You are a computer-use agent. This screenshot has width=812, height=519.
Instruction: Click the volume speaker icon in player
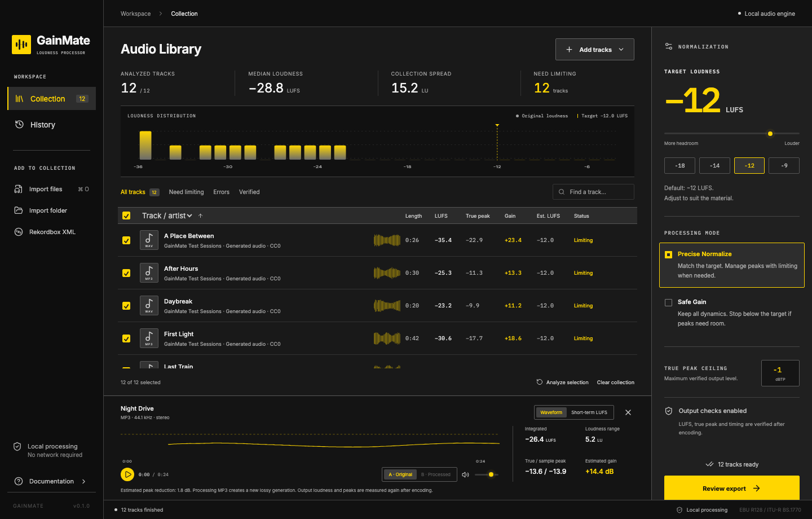click(466, 474)
